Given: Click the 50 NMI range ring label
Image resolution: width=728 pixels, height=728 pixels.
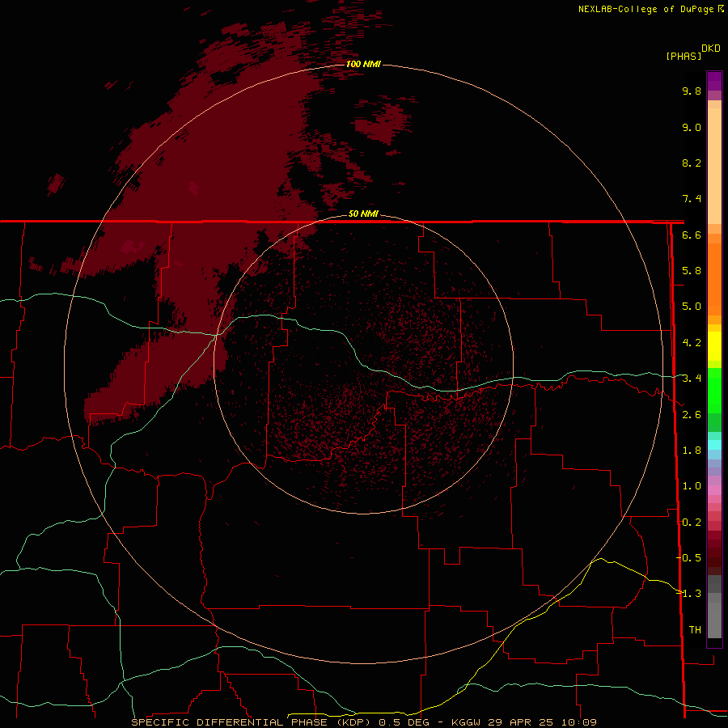Looking at the screenshot, I should tap(363, 214).
